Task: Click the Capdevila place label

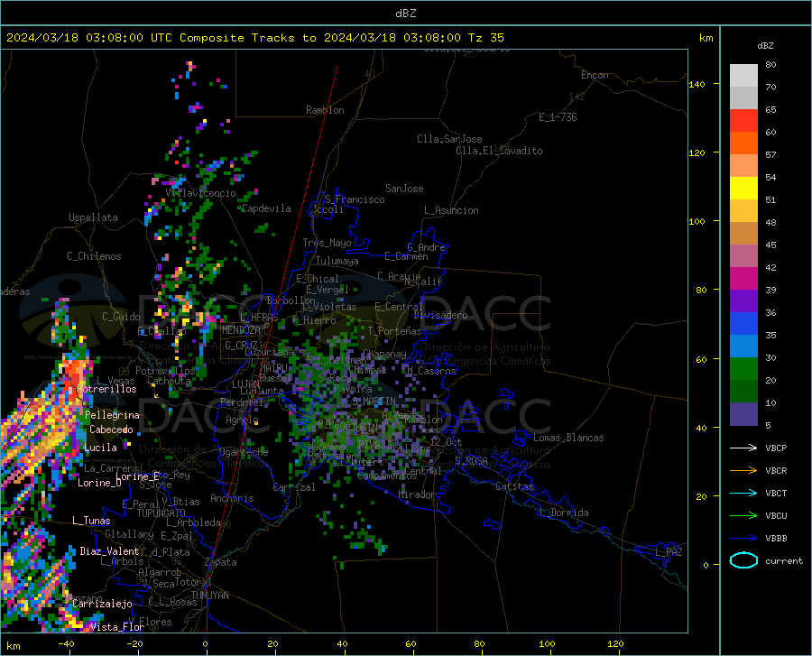Action: click(x=267, y=208)
